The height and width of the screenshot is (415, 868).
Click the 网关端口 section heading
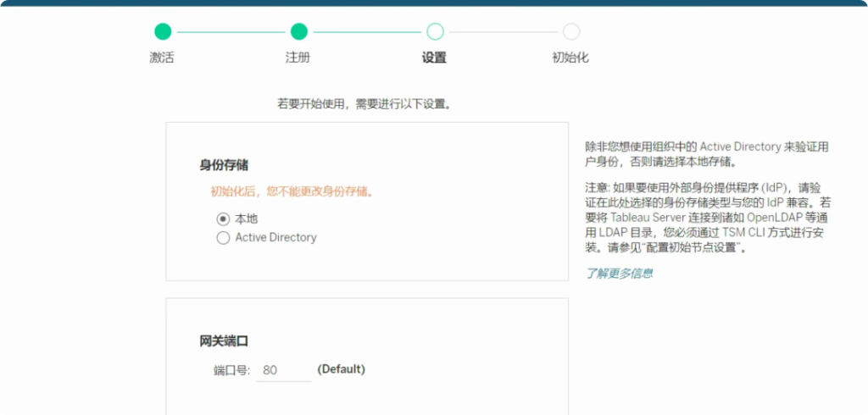(x=224, y=341)
